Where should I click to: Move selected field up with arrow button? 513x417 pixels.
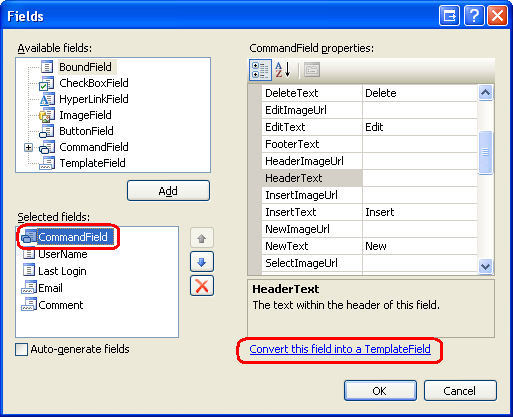pos(201,239)
